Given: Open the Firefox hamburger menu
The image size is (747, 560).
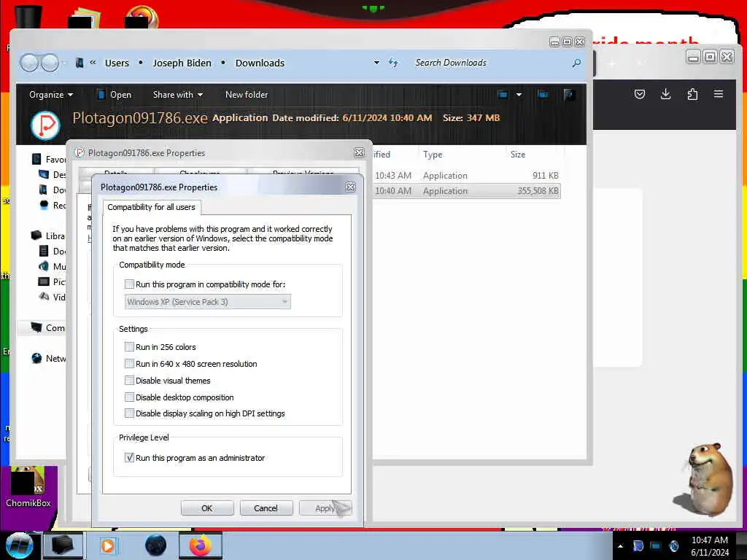Looking at the screenshot, I should [719, 94].
